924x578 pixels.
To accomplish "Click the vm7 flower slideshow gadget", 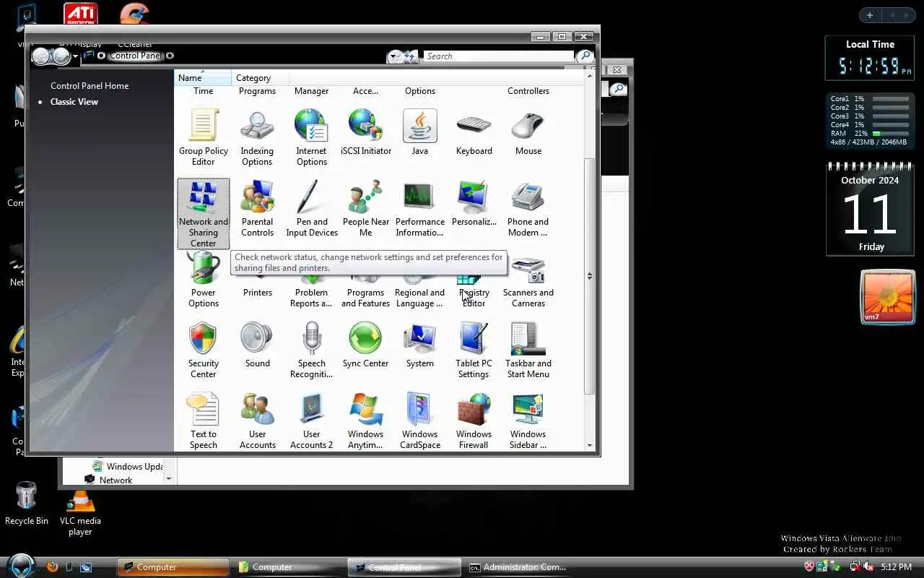I will point(888,297).
